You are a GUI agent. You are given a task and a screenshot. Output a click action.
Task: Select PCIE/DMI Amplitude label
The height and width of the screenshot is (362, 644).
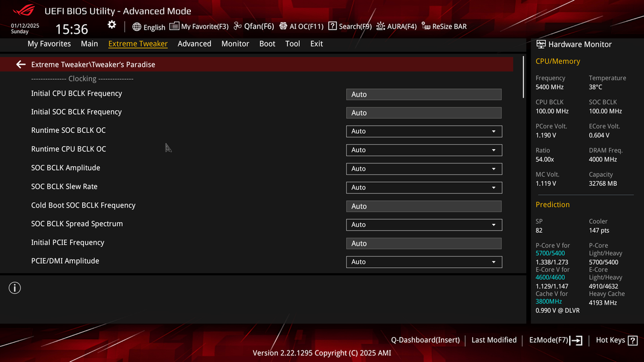65,261
